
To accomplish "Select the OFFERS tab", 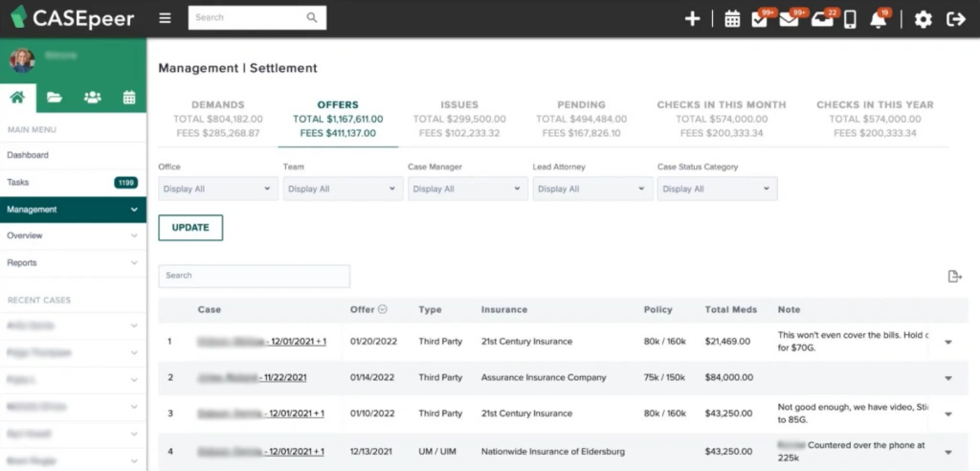I will pos(338,119).
